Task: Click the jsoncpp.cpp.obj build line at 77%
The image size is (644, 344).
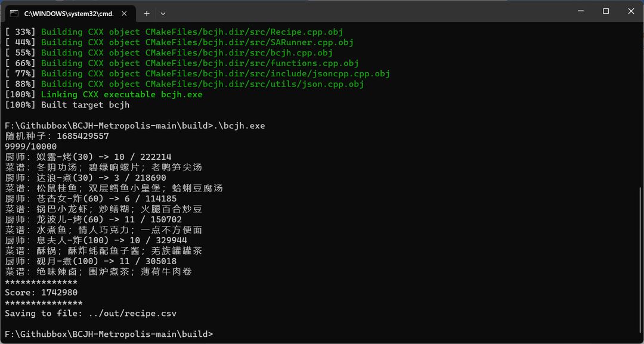Action: pyautogui.click(x=197, y=73)
